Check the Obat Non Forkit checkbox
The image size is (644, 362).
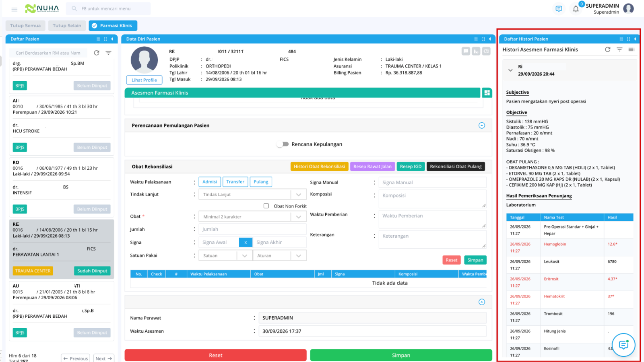[x=266, y=206]
